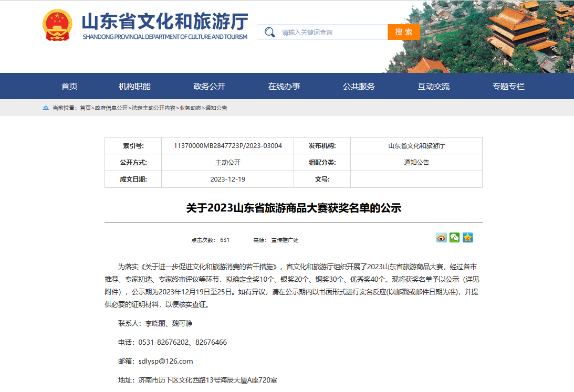This screenshot has width=574, height=392.
Task: Focus the keyword search input field
Action: 331,33
